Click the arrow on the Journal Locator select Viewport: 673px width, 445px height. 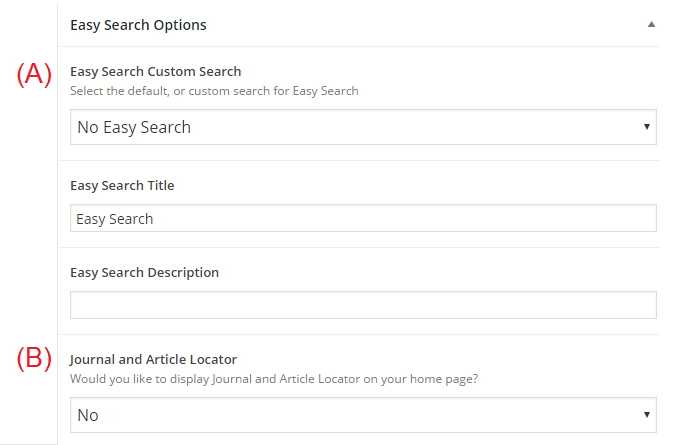648,414
